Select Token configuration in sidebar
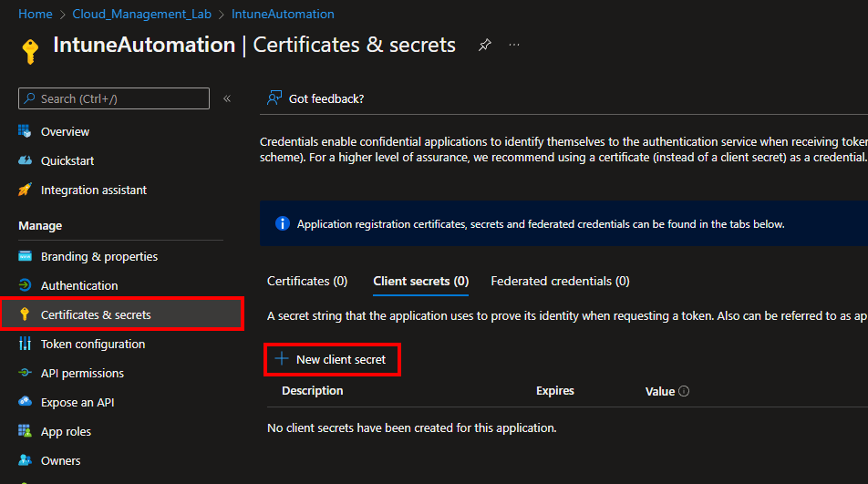 click(x=92, y=344)
